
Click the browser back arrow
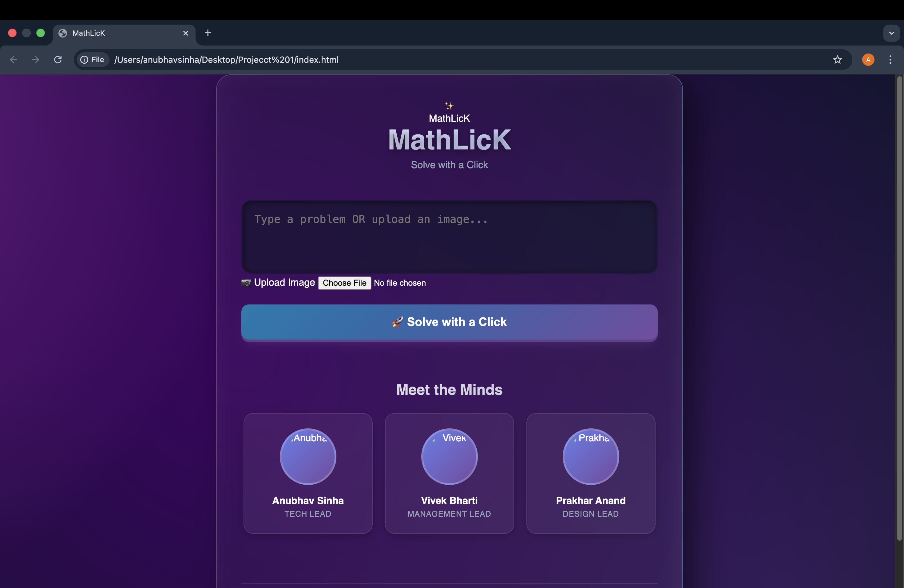pos(14,60)
